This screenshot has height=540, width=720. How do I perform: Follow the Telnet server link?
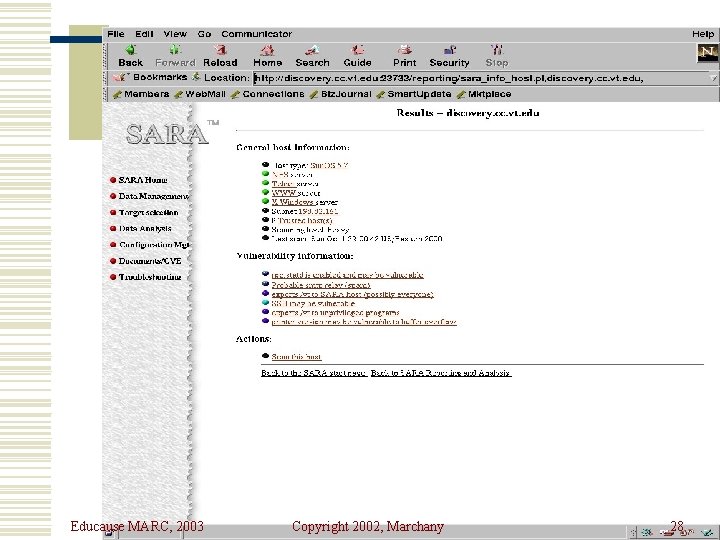point(283,184)
